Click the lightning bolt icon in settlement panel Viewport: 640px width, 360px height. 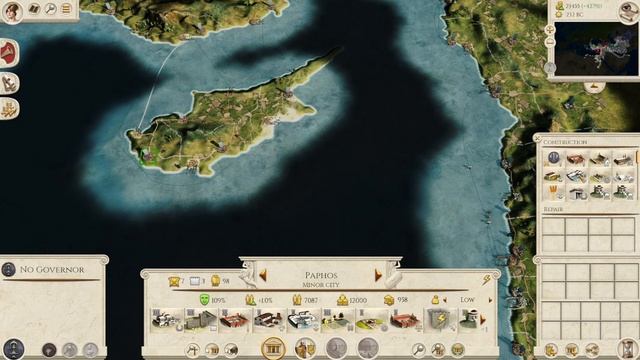point(487,280)
